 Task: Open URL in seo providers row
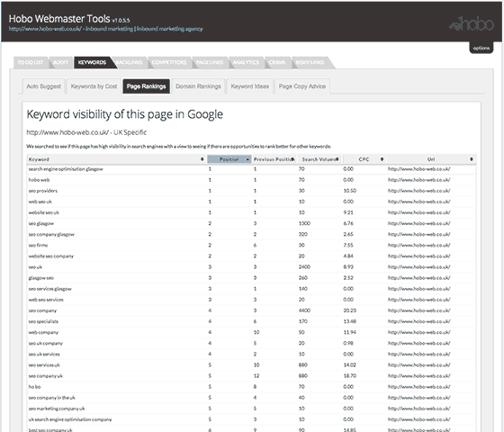point(419,191)
